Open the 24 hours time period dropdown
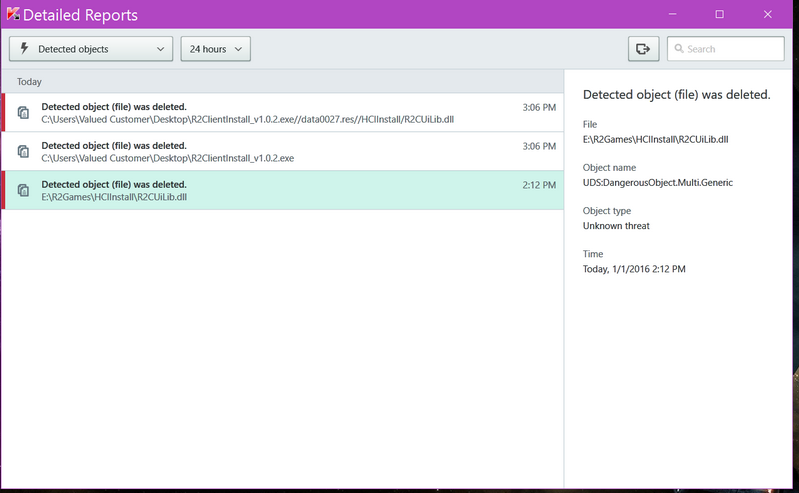799x493 pixels. pyautogui.click(x=215, y=49)
